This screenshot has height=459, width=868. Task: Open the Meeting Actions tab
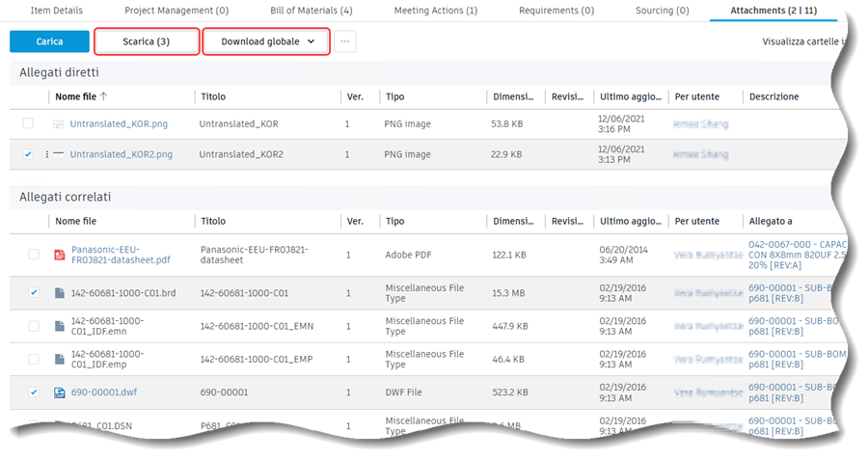[436, 11]
